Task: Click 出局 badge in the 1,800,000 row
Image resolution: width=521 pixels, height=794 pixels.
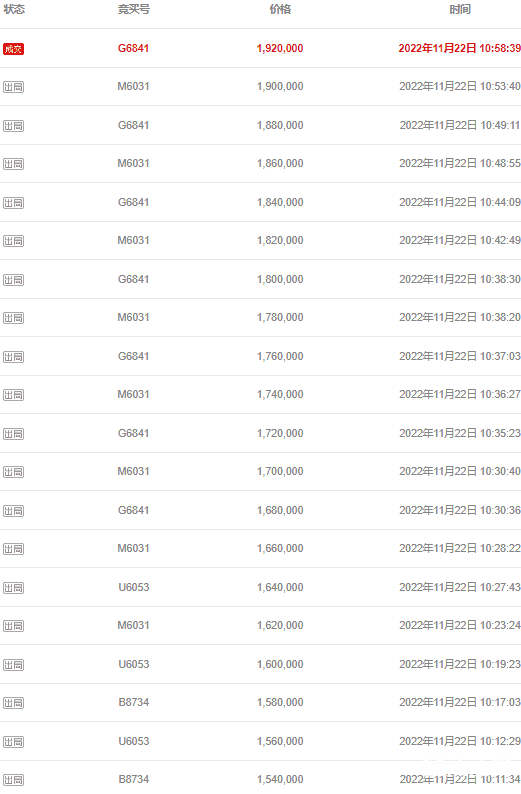Action: 13,280
